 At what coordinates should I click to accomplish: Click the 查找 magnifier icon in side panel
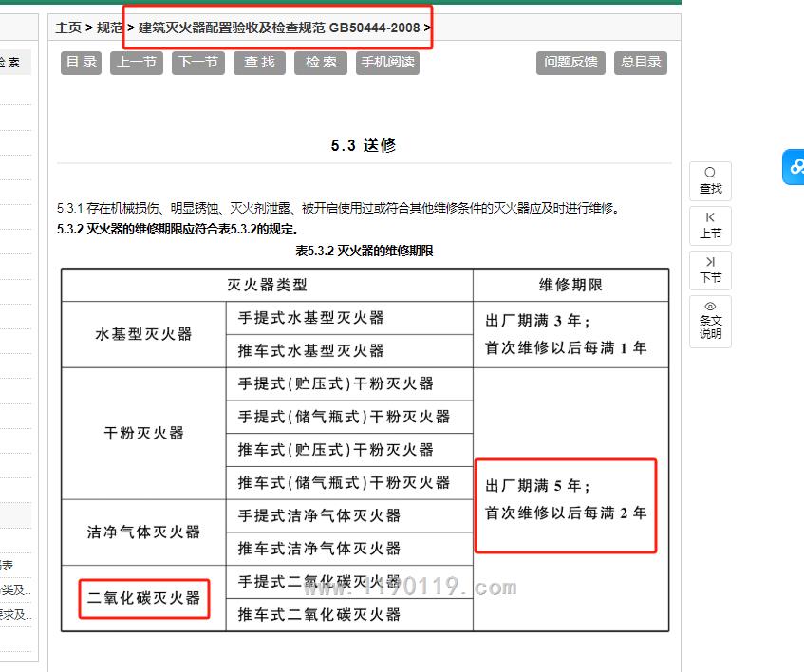[710, 180]
